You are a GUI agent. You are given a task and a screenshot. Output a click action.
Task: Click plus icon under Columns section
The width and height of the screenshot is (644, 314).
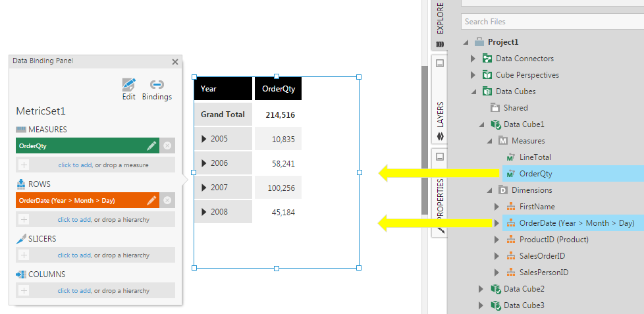tap(24, 291)
